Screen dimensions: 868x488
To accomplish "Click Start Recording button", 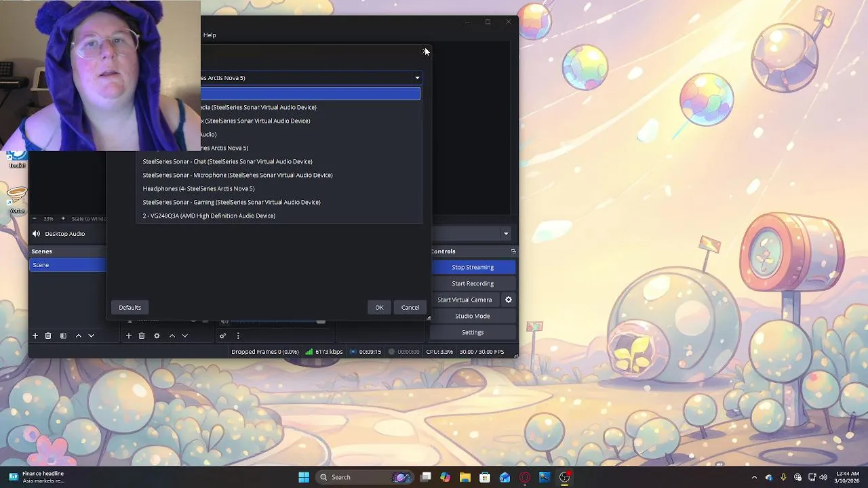I will pos(473,283).
